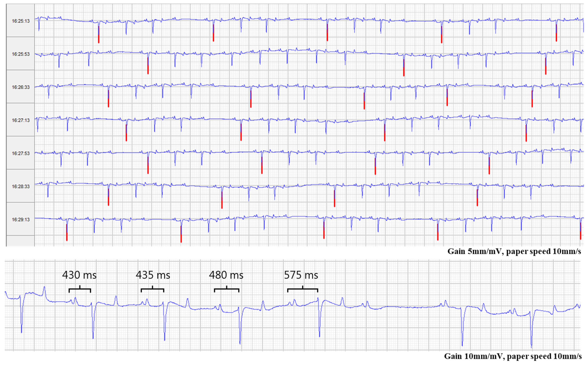Image resolution: width=588 pixels, height=366 pixels.
Task: Click the 16:26:33 timestamp cell
Action: [x=21, y=87]
